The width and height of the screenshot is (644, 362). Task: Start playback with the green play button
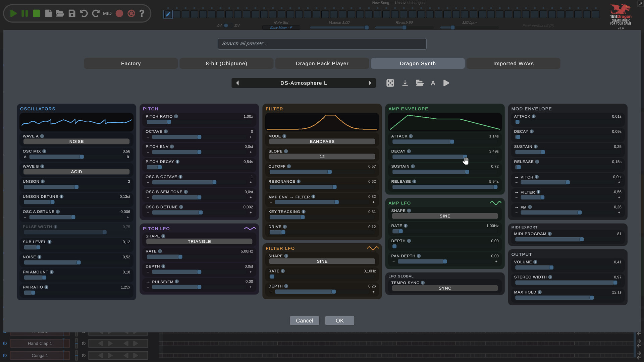coord(13,13)
